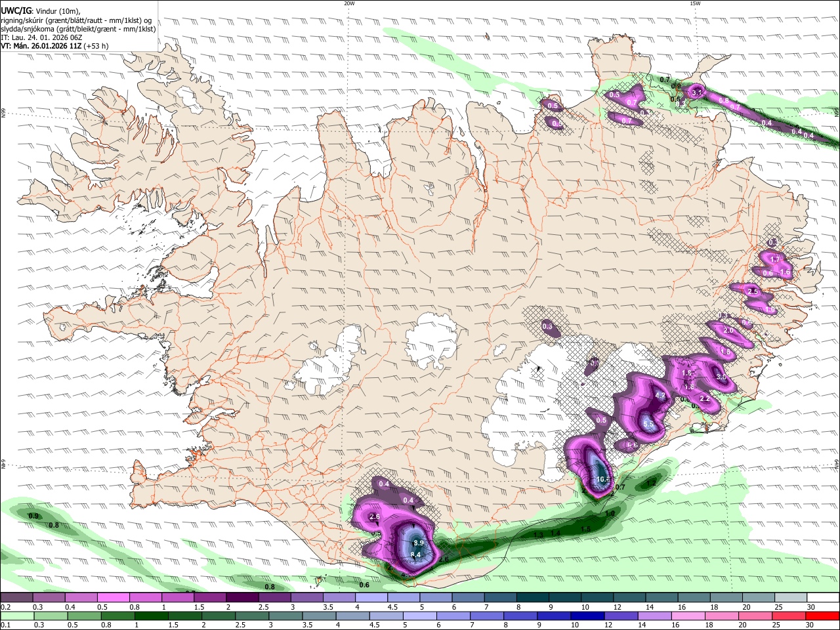
Task: Click the 'IT: Lau. 24. 01. 2026 06Z' line
Action: [41, 37]
